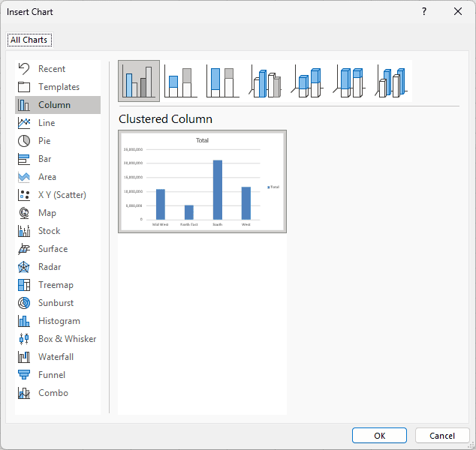Open Help with the question mark button
Screen dimensions: 476x450
[424, 12]
